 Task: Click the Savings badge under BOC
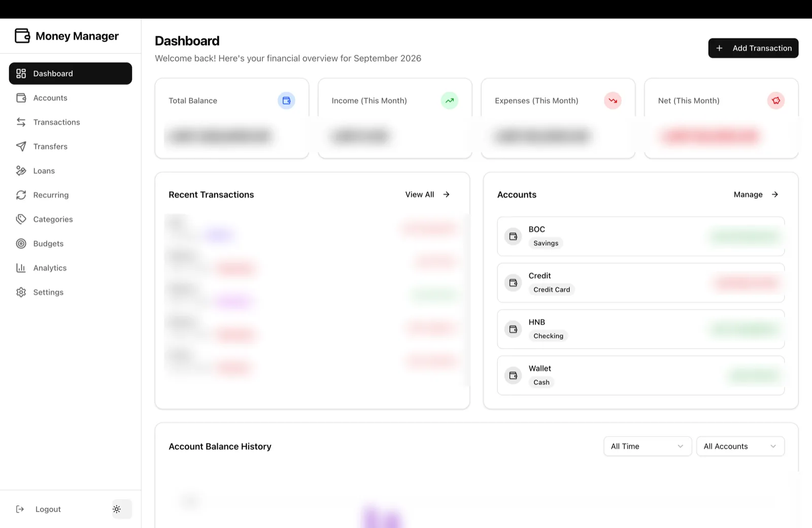(x=546, y=243)
